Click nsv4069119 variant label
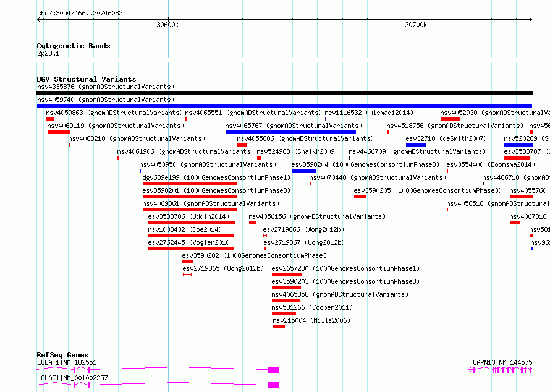Viewport: 550px width, 392px height. point(116,126)
